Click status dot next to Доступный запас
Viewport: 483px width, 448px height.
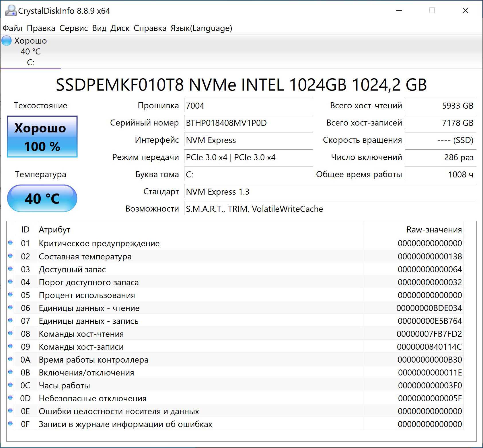(11, 269)
